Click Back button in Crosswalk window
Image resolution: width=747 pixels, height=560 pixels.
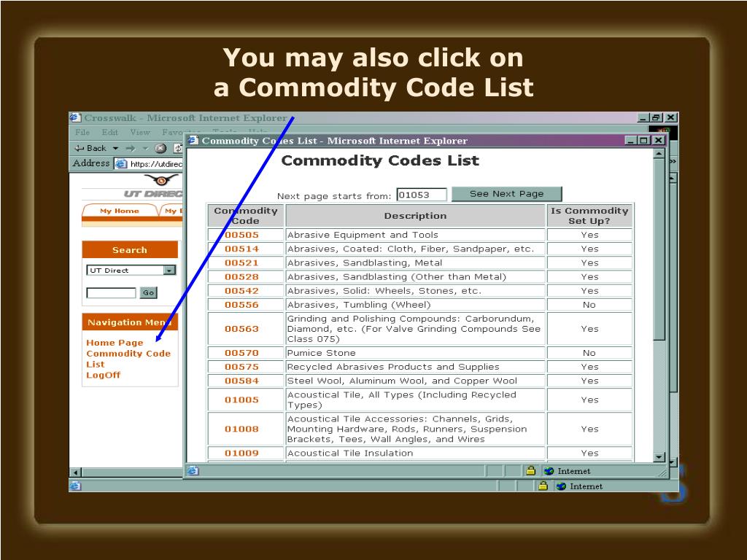pos(91,148)
